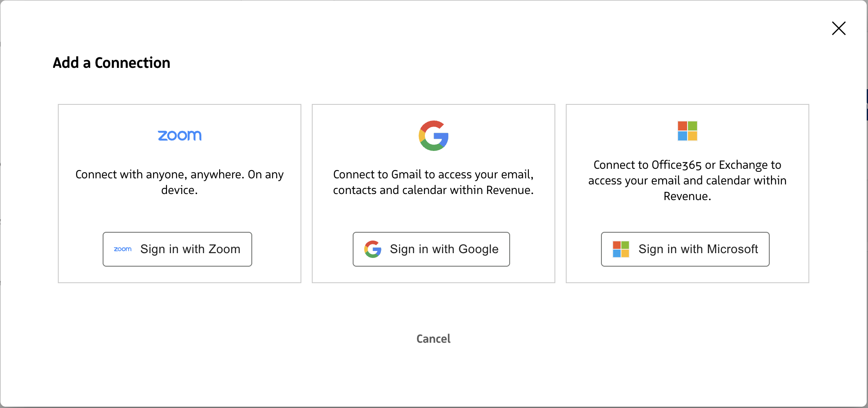Click small Zoom icon in sign-in button
Image resolution: width=868 pixels, height=408 pixels.
pyautogui.click(x=123, y=249)
